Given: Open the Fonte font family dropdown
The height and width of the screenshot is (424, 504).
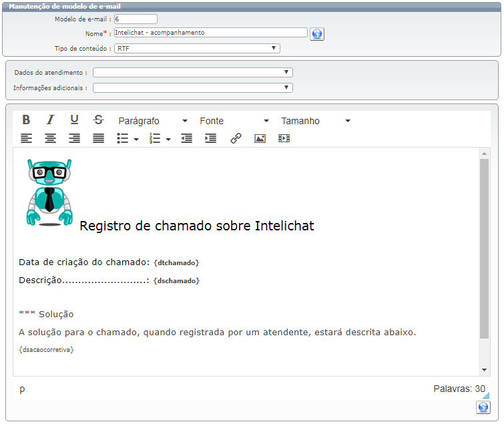Looking at the screenshot, I should [234, 121].
